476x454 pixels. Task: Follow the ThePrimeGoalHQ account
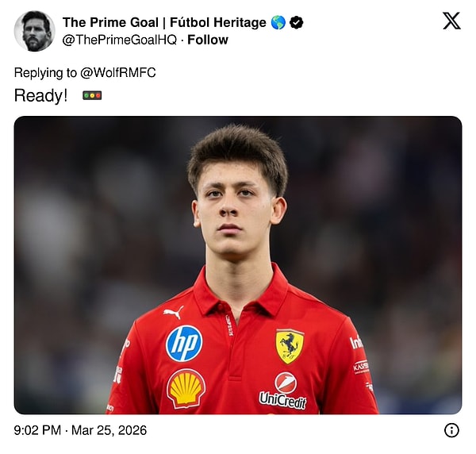tap(208, 40)
